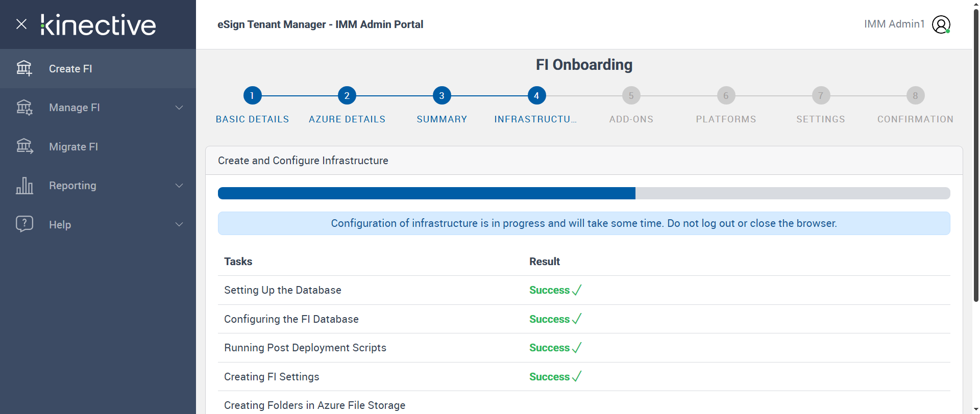Select step 4 circle
This screenshot has width=980, height=414.
point(536,95)
